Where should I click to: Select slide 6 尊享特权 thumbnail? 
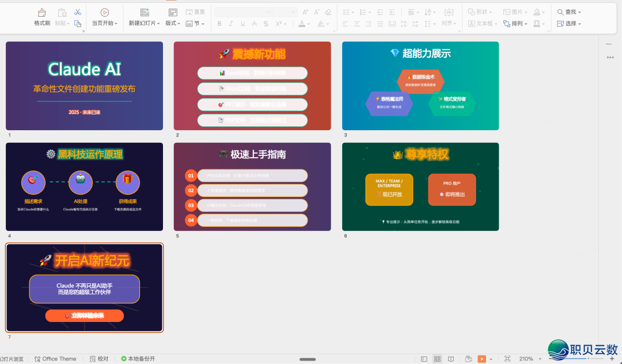point(420,187)
